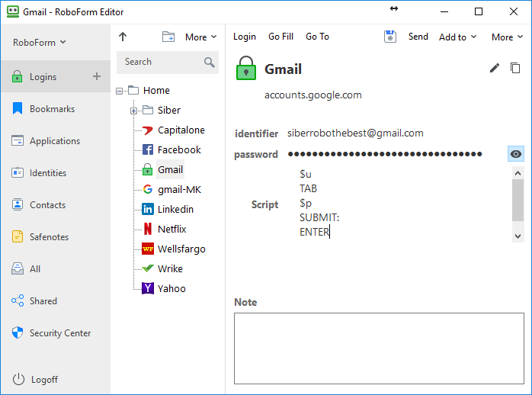This screenshot has height=395, width=532.
Task: Save the login with disk icon
Action: point(390,37)
